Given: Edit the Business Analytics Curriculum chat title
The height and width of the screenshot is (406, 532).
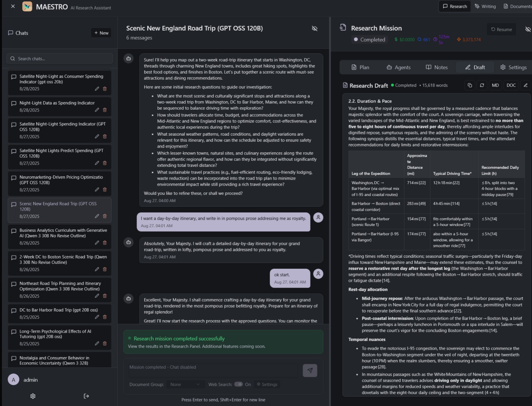Looking at the screenshot, I should point(97,243).
